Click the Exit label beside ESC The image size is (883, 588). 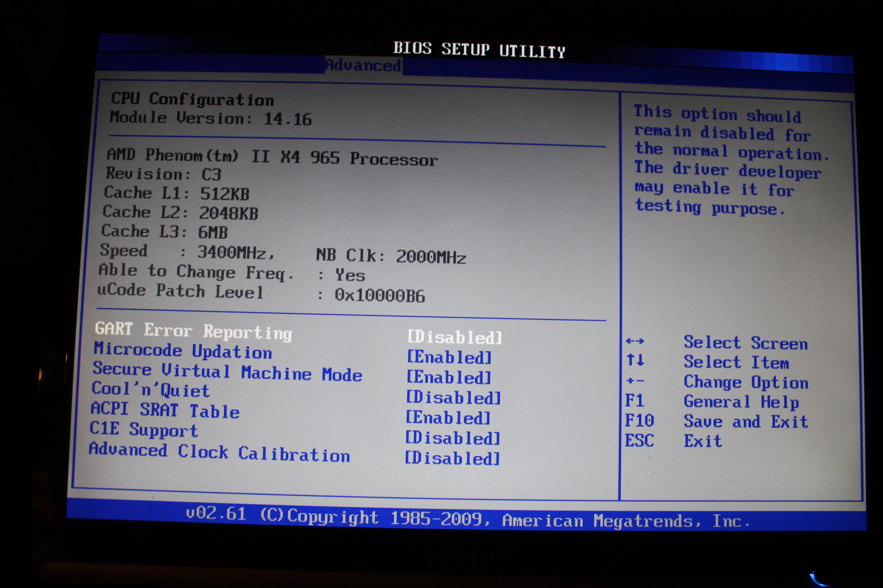703,441
